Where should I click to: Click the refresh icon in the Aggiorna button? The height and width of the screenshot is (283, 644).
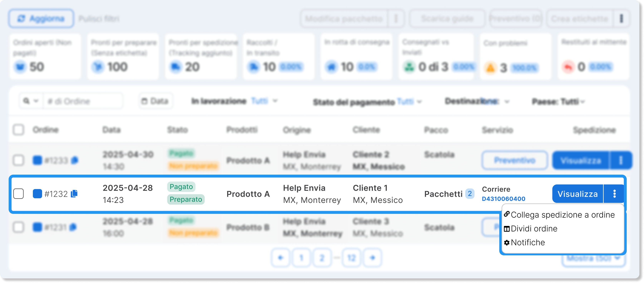[x=21, y=18]
